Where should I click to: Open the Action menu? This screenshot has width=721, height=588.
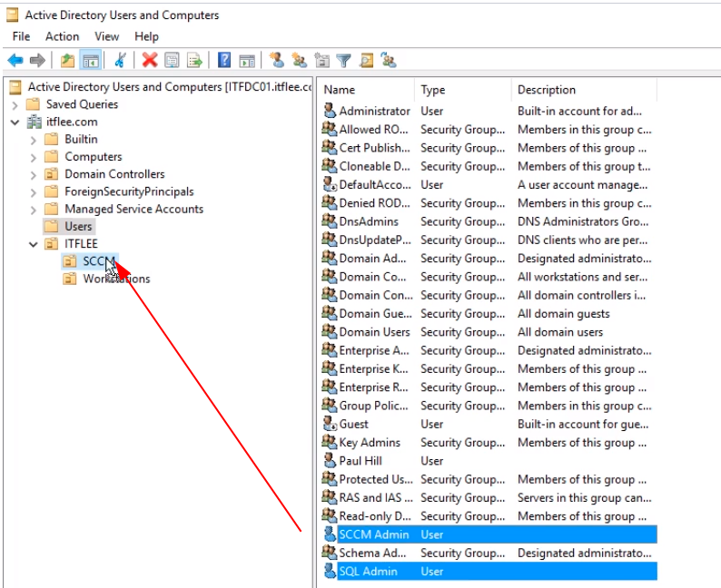(x=62, y=36)
